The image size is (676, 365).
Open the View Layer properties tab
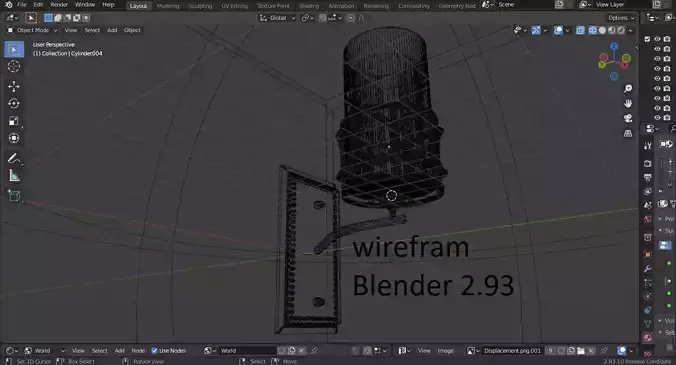(x=648, y=191)
